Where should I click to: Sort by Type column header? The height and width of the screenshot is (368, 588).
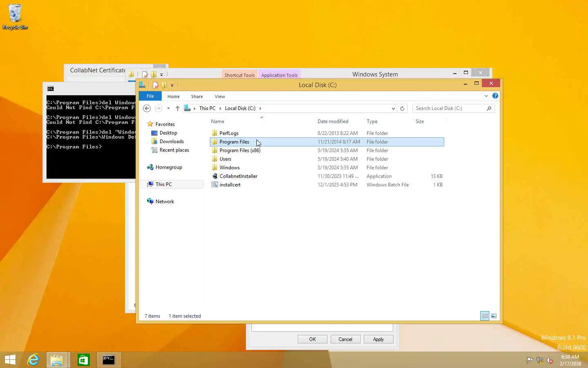click(x=388, y=121)
